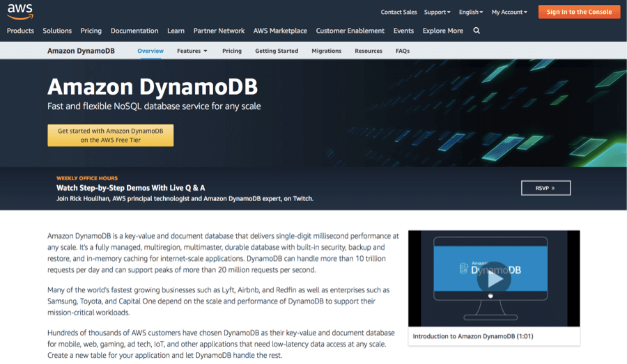Click the 'Fast and flexible NoSQL database' tagline

pyautogui.click(x=154, y=106)
